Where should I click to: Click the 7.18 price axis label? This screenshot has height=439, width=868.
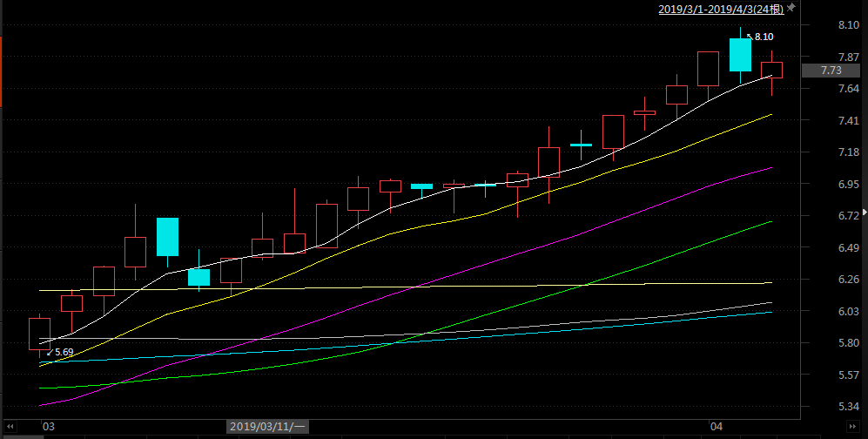[x=849, y=152]
